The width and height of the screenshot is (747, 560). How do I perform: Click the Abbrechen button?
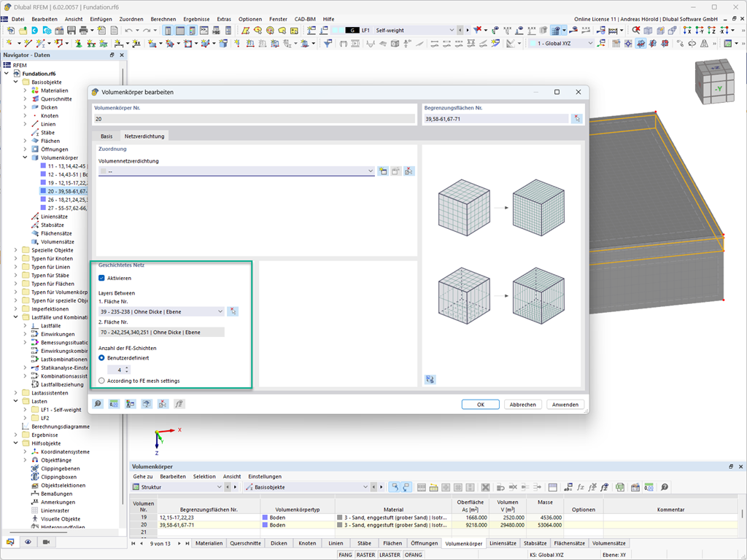click(522, 405)
